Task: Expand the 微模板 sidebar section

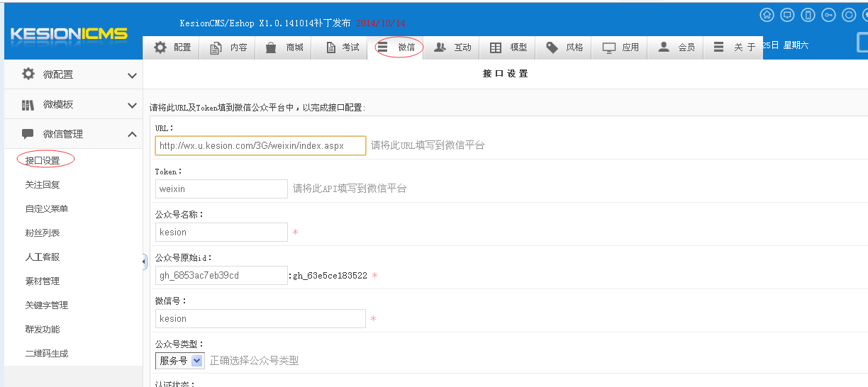Action: pos(71,104)
